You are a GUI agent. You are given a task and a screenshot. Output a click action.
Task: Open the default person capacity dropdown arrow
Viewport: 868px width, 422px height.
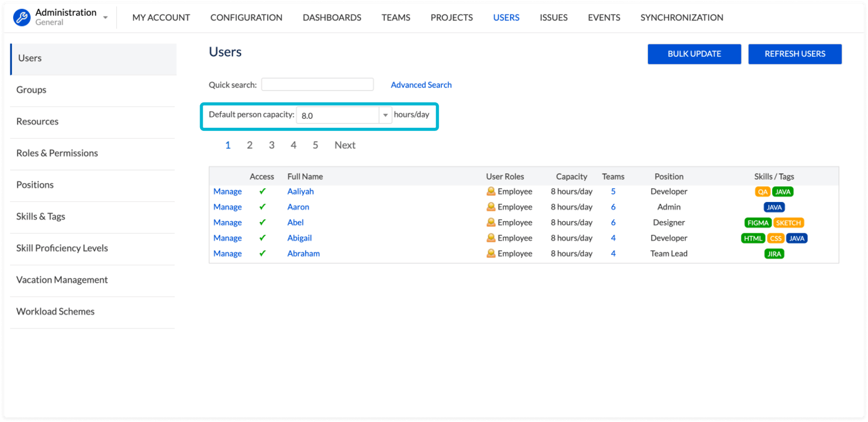pyautogui.click(x=385, y=115)
